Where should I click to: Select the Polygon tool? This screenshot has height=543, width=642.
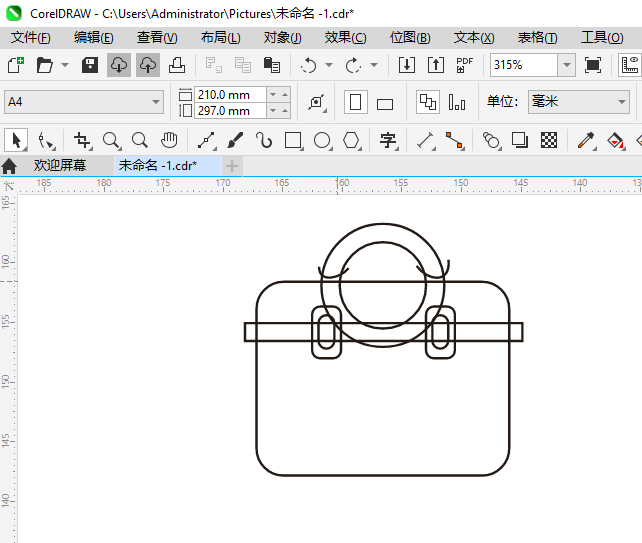(351, 140)
